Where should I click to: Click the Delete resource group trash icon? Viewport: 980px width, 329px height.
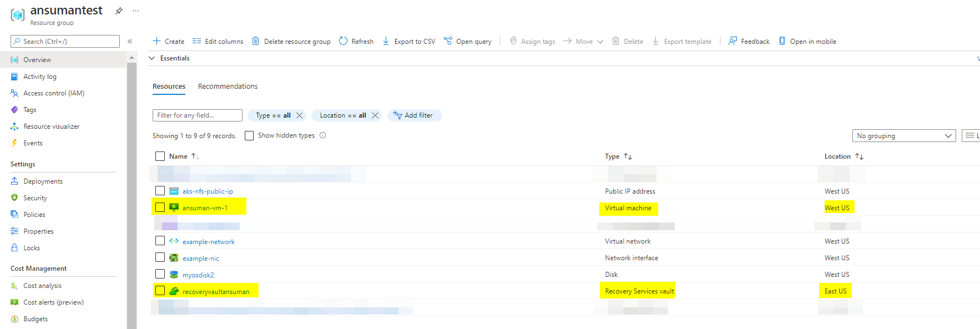tap(255, 41)
